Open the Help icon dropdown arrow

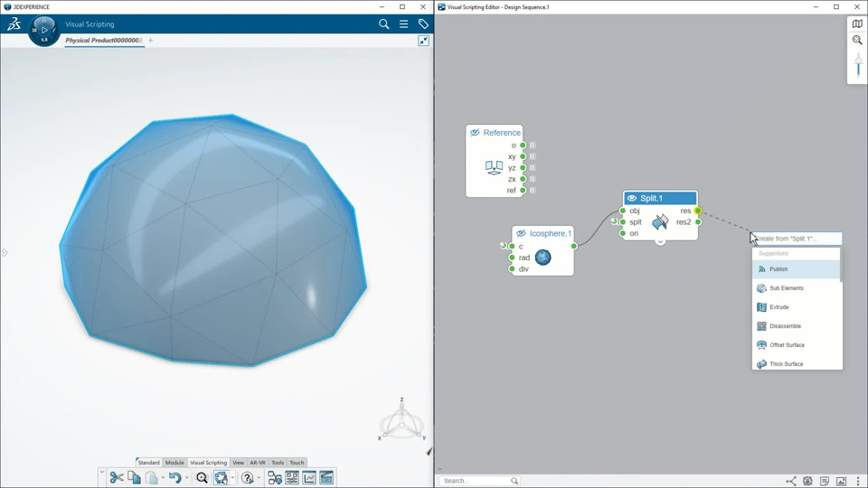[259, 478]
